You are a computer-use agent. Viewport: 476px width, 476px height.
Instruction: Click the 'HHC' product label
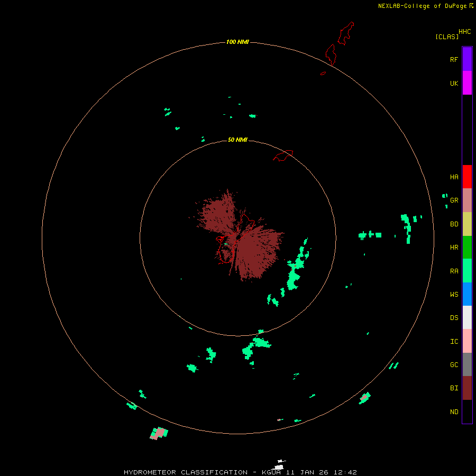tap(465, 32)
